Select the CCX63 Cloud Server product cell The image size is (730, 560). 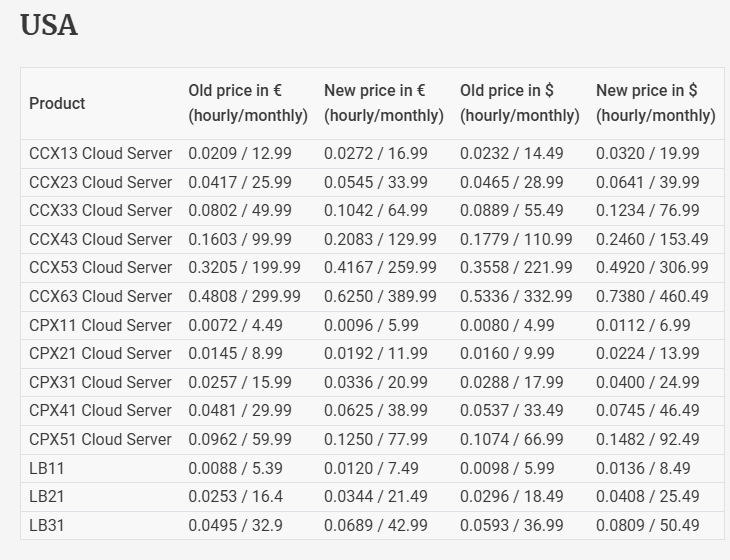click(x=100, y=297)
